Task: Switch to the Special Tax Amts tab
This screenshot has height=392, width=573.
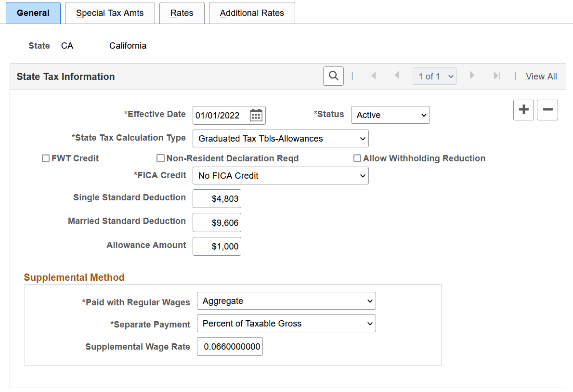Action: [110, 13]
